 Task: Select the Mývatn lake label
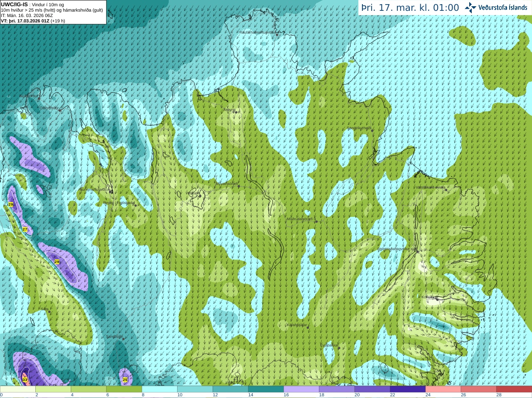(193, 193)
